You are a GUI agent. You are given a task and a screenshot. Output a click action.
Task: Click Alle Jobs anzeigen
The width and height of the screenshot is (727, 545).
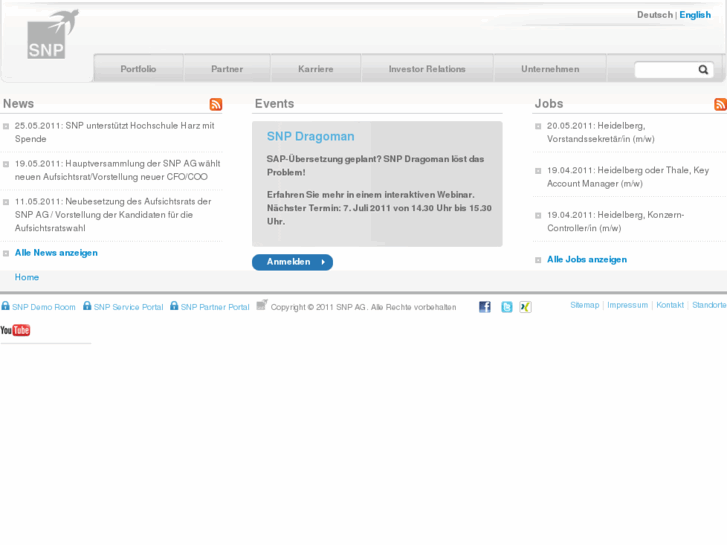point(587,259)
